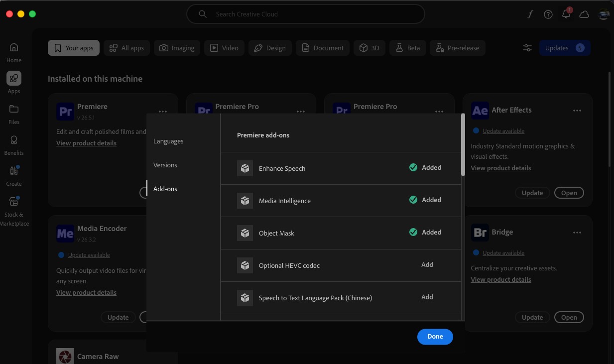Screen dimensions: 614x364
Task: Click Update available link for Media Encoder
Action: 89,255
